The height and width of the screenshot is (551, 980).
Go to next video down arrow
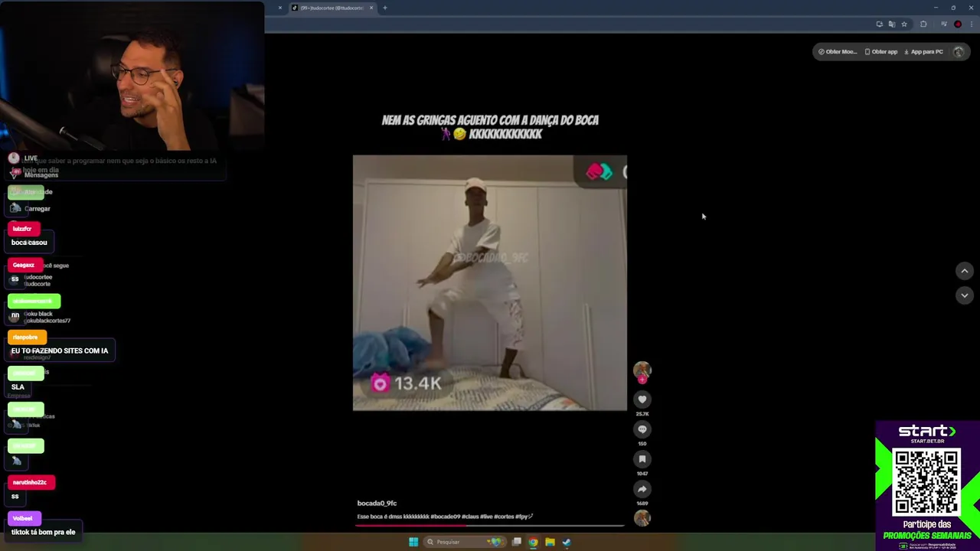965,295
